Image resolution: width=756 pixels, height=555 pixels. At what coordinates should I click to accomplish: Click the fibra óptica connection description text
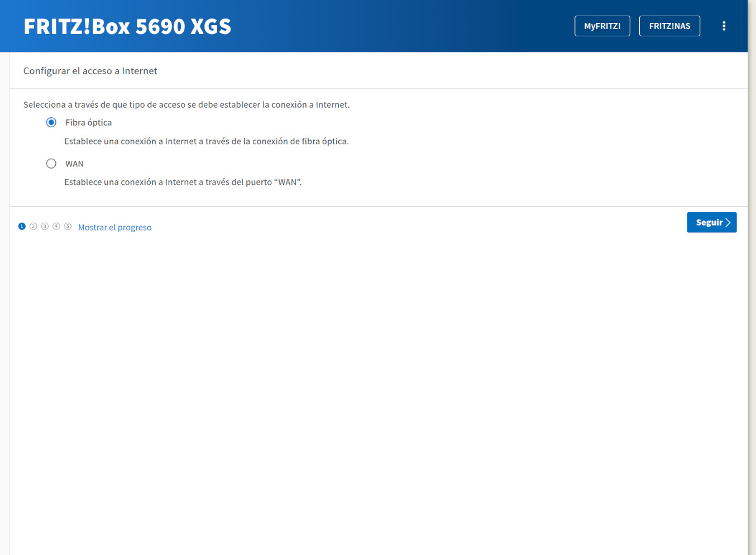point(207,141)
